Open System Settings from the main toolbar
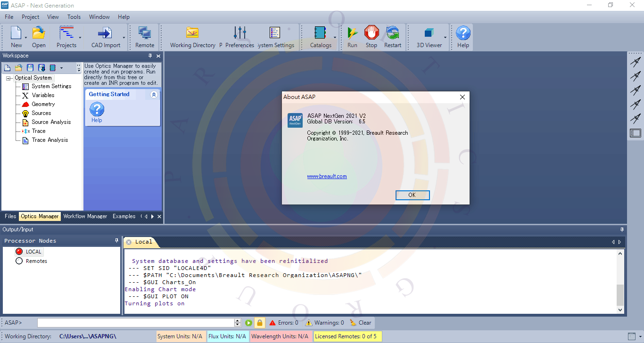 275,33
